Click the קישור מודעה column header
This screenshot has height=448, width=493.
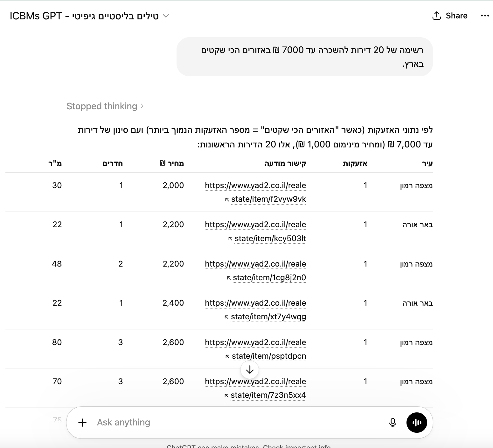pyautogui.click(x=285, y=163)
